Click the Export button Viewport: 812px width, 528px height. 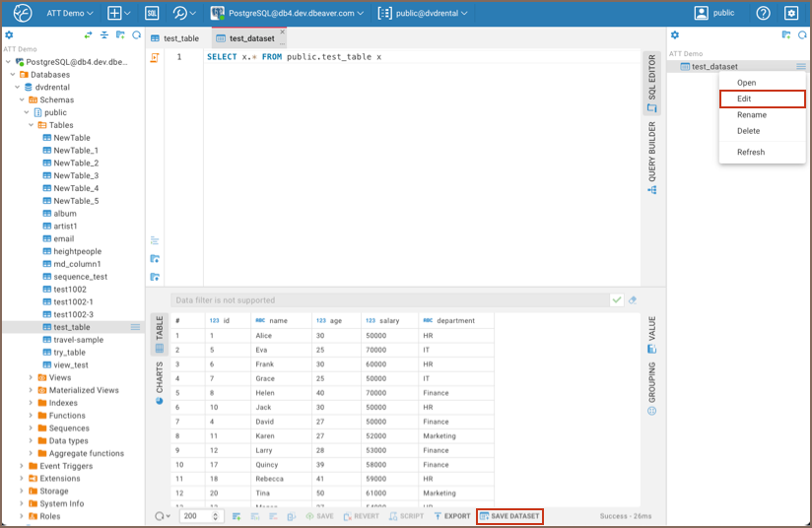tap(452, 516)
